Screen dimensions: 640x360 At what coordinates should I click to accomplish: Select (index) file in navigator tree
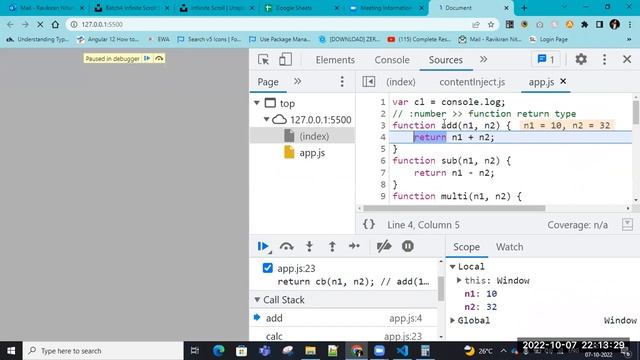[314, 136]
